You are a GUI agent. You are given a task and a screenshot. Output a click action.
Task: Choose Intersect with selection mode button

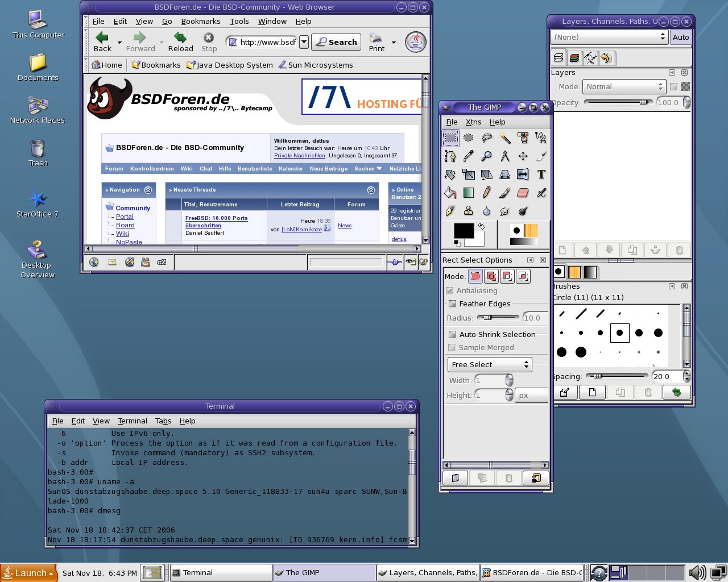point(523,276)
